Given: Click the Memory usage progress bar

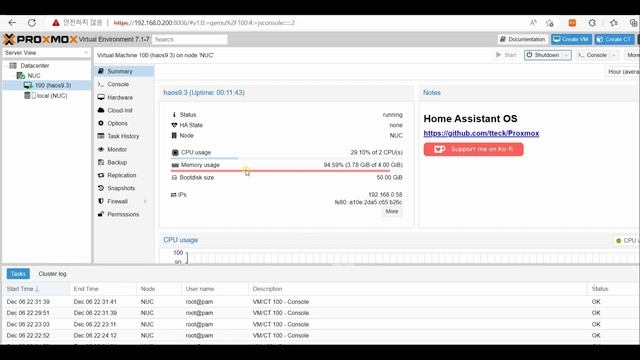Looking at the screenshot, I should point(287,171).
